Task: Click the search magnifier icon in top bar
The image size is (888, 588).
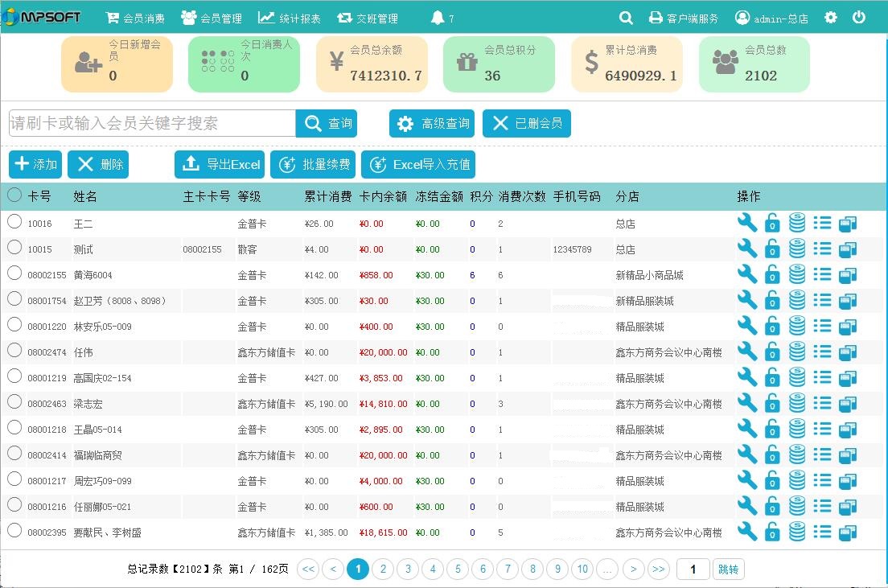Action: (626, 19)
